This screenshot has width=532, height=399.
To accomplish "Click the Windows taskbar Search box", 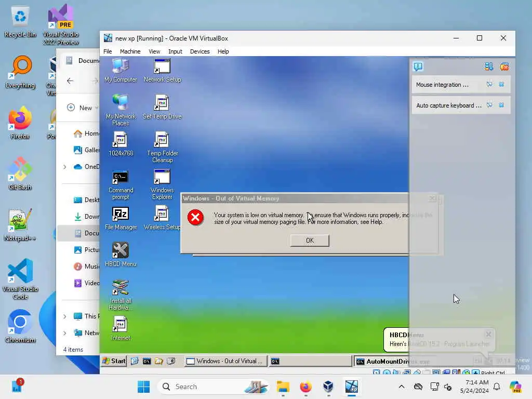I will (214, 387).
